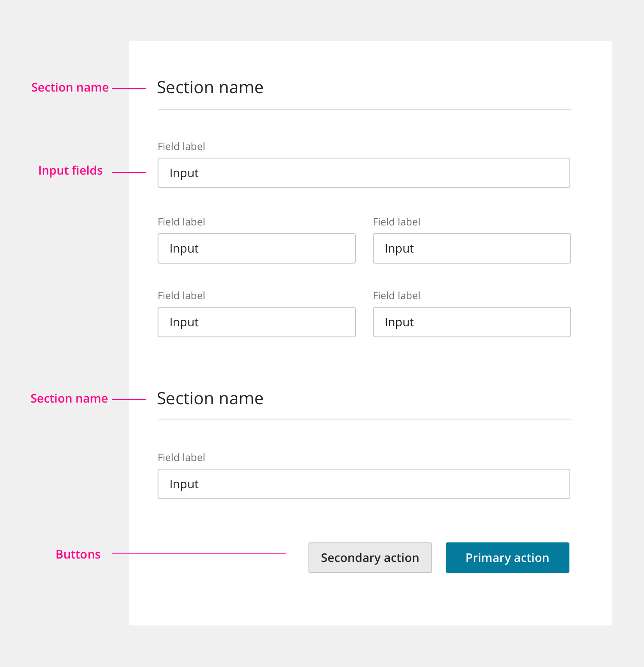Click the Field label above first full-width input
Viewport: 644px width, 667px height.
pyautogui.click(x=181, y=147)
